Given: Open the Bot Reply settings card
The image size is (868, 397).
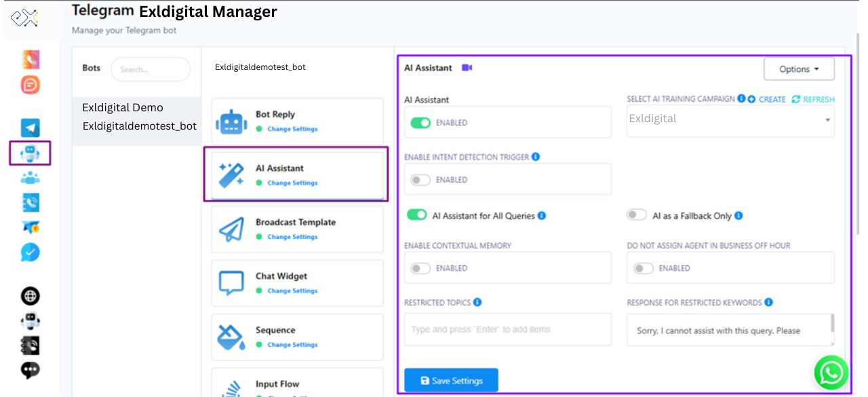Looking at the screenshot, I should 297,121.
